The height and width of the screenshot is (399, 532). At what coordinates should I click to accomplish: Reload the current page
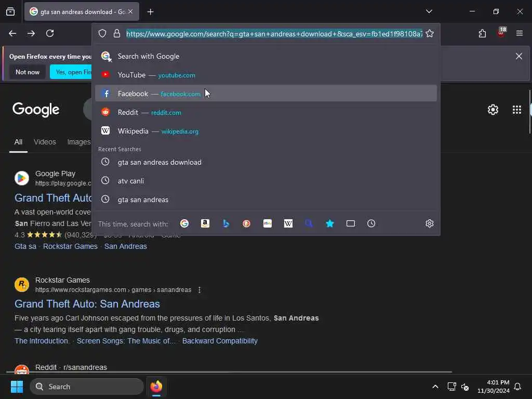click(x=50, y=33)
